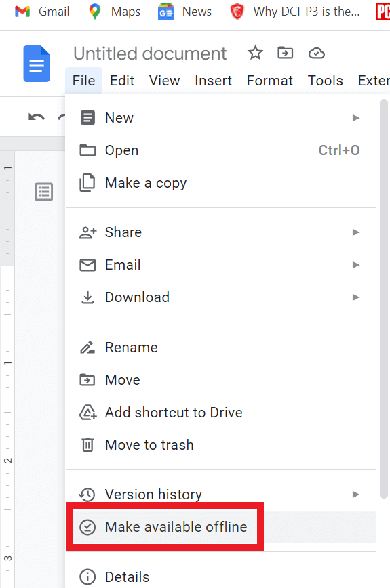Image resolution: width=390 pixels, height=588 pixels.
Task: Open the File menu
Action: pyautogui.click(x=83, y=81)
